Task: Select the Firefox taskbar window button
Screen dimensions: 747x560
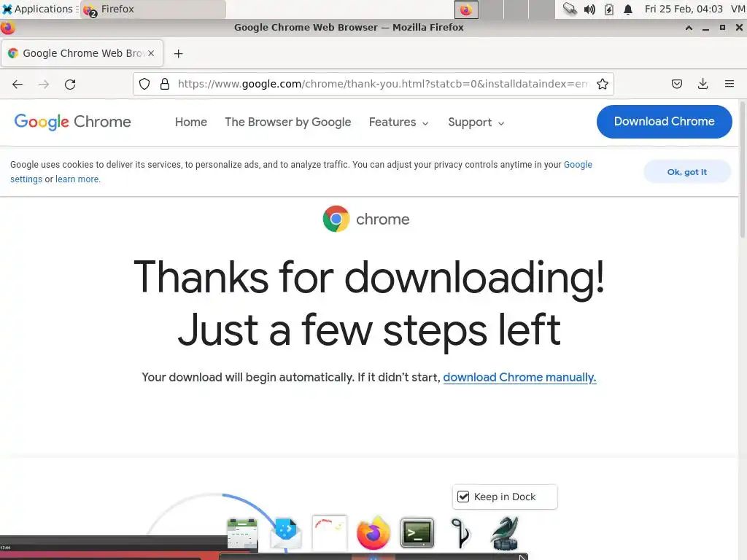Action: [x=153, y=9]
